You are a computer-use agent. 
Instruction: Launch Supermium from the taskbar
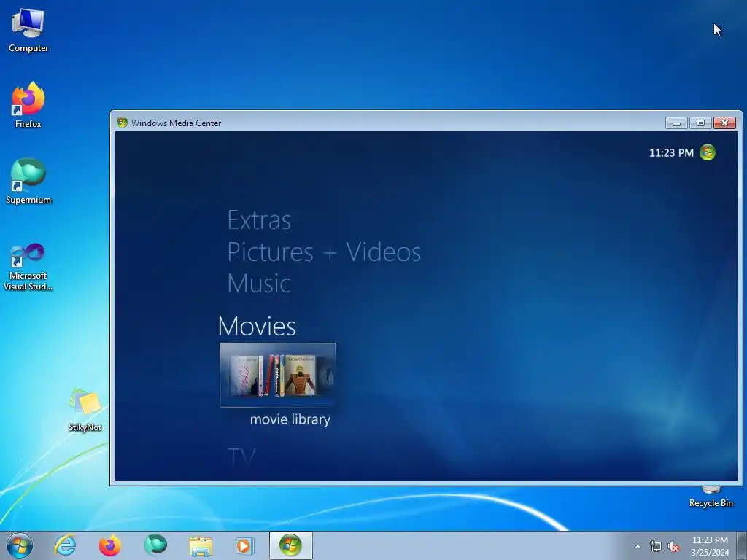click(x=155, y=545)
